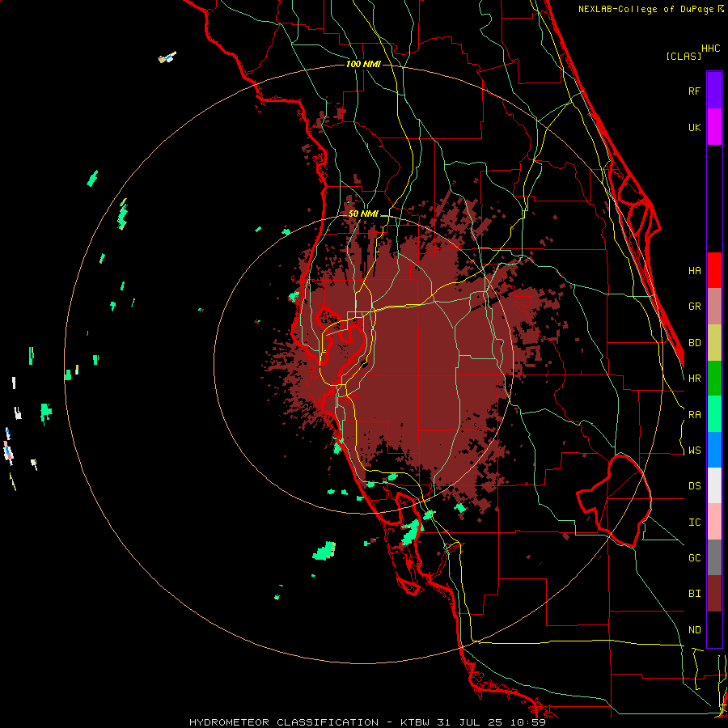Click the RF legend label
Screen dimensions: 728x728
click(x=694, y=91)
